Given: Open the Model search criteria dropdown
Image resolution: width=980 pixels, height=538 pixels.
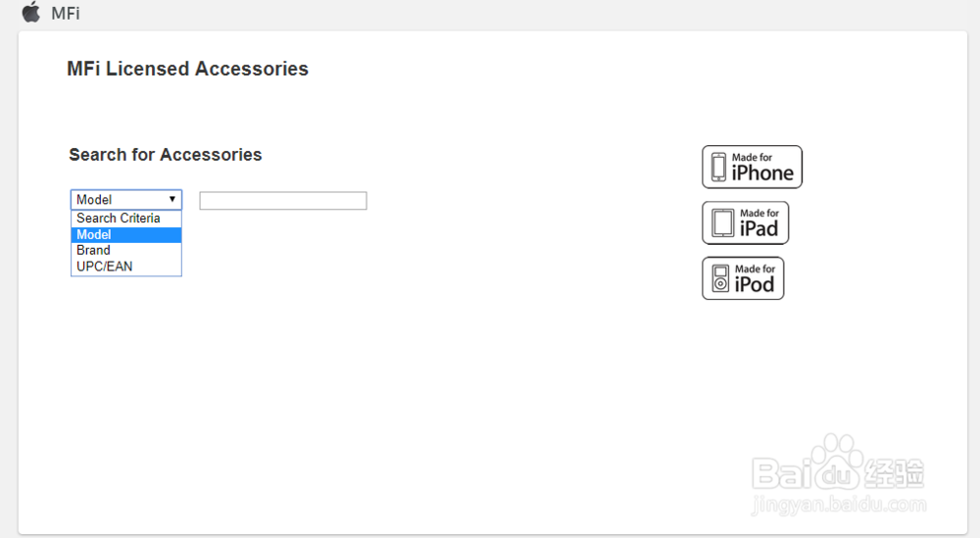Looking at the screenshot, I should click(x=126, y=199).
